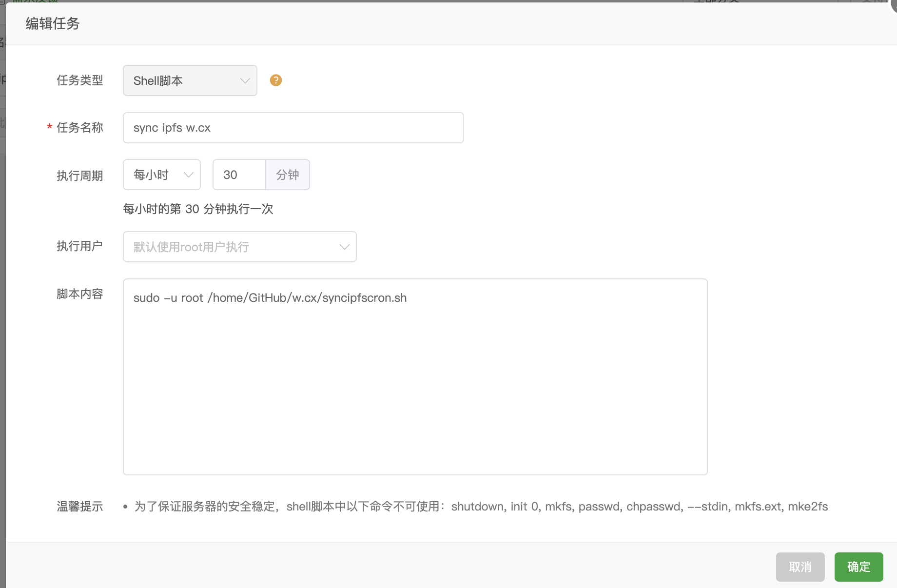This screenshot has height=588, width=897.
Task: Open the Shell脚本 task type dropdown
Action: tap(190, 80)
